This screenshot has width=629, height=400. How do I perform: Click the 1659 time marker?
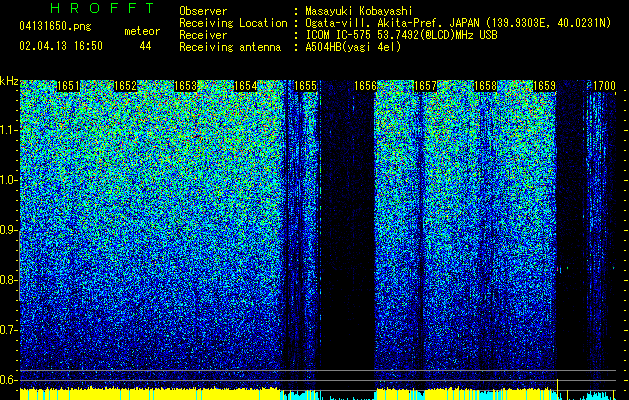(544, 86)
